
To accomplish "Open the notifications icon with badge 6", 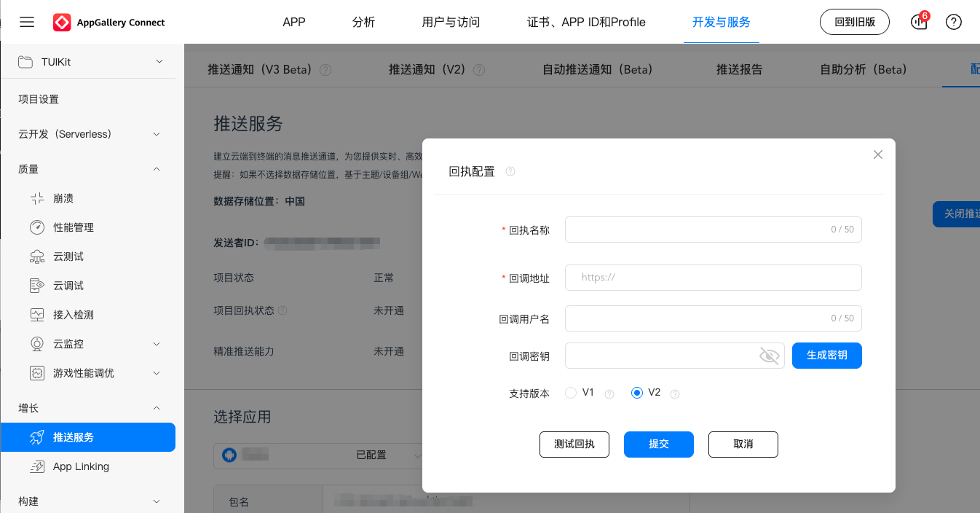I will tap(920, 22).
